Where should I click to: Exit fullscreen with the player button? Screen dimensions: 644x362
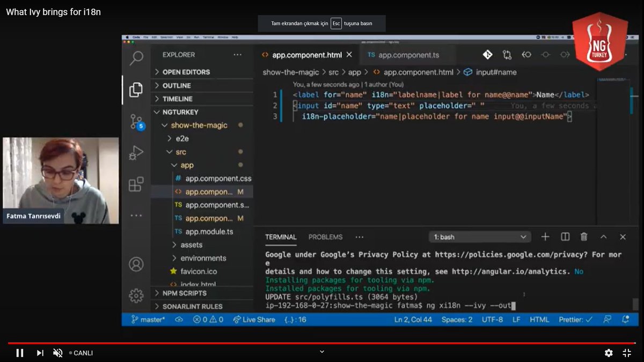point(627,353)
